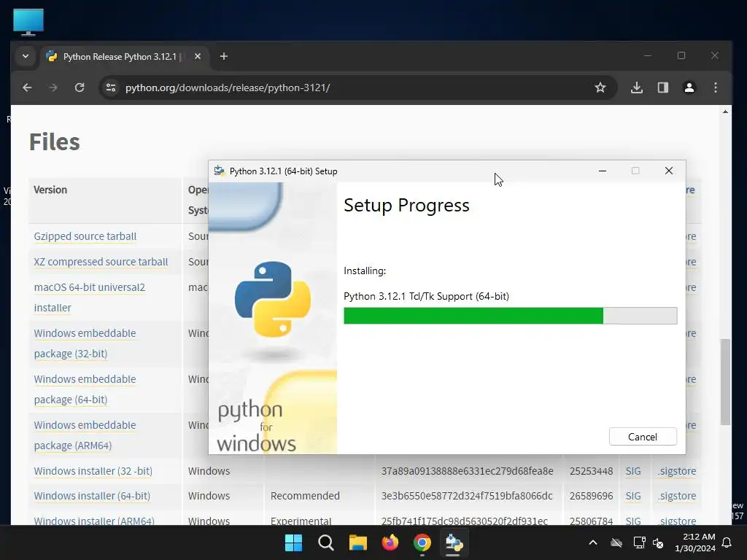Open Windows taskbar Search
This screenshot has width=747, height=560.
(326, 542)
